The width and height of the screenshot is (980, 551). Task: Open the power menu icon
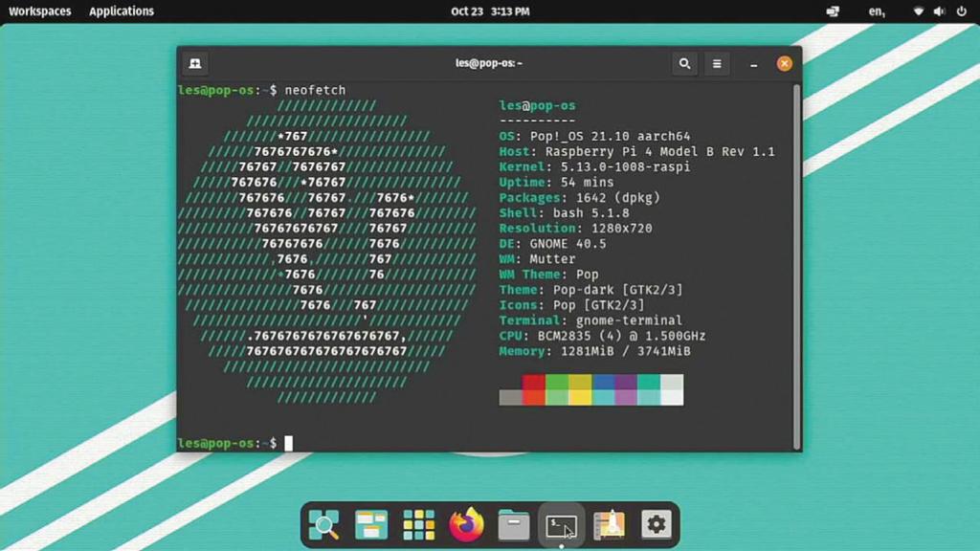tap(962, 11)
